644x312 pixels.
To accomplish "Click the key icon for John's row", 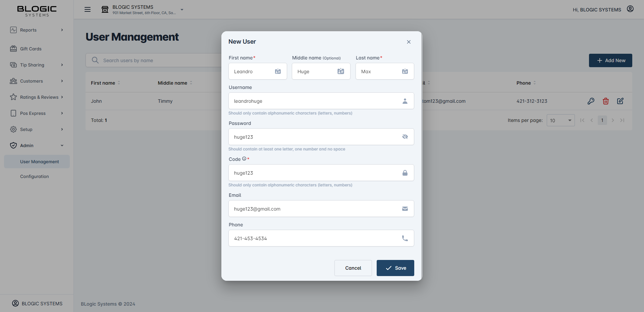I will pyautogui.click(x=591, y=101).
